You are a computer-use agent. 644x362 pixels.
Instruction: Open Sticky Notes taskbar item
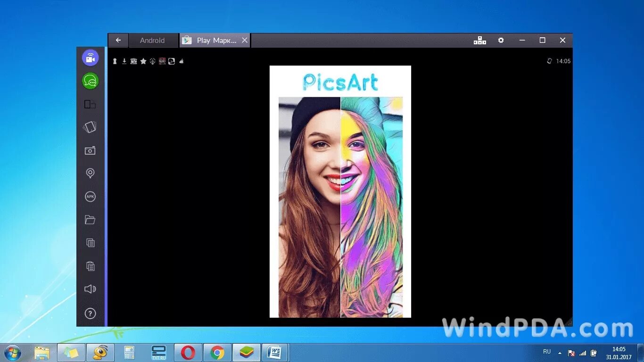(71, 353)
